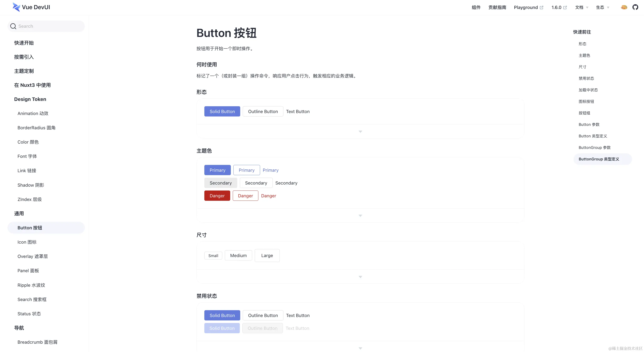Jump to 尺寸 in quick navigation
The image size is (644, 352).
[582, 67]
